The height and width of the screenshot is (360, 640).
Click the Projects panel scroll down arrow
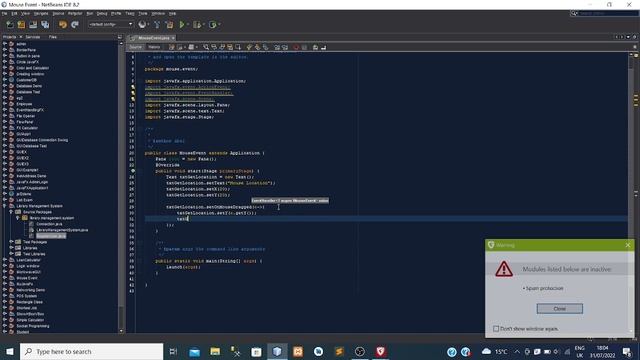(x=121, y=331)
